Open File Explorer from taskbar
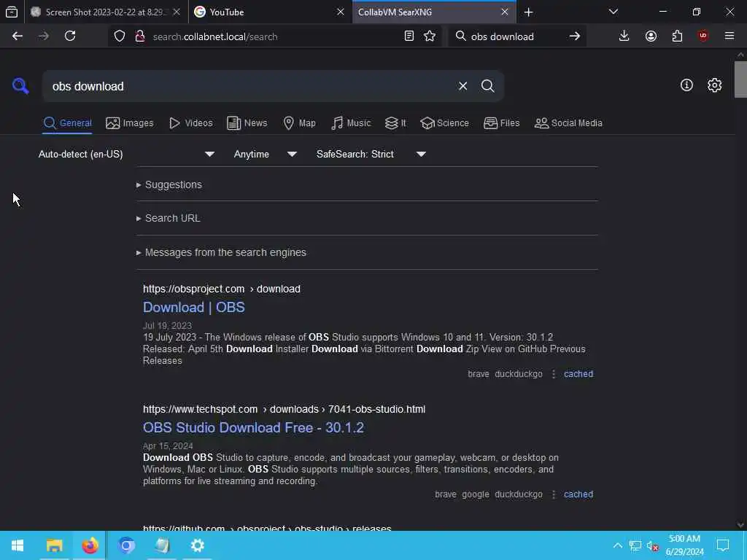Image resolution: width=747 pixels, height=560 pixels. point(54,545)
